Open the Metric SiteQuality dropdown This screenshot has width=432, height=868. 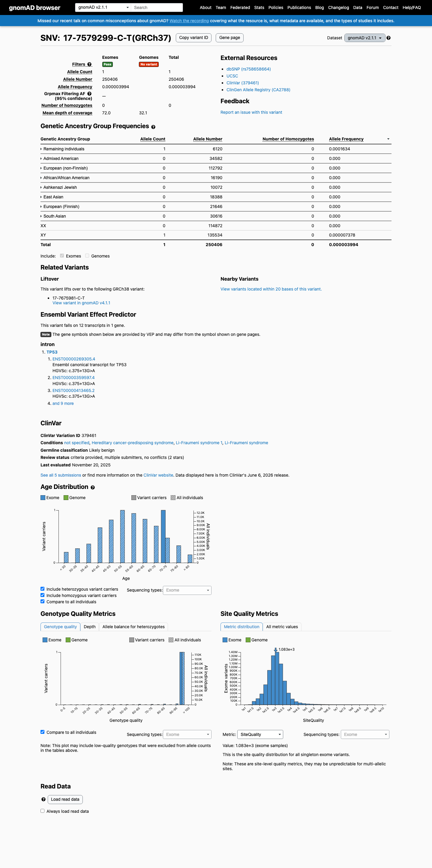point(260,734)
